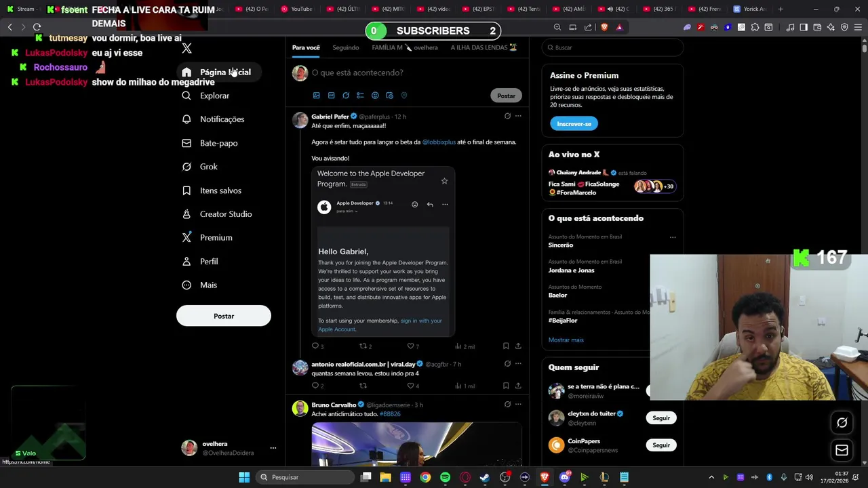Click the Inscrever-se Premium button
This screenshot has width=868, height=488.
[x=574, y=124]
